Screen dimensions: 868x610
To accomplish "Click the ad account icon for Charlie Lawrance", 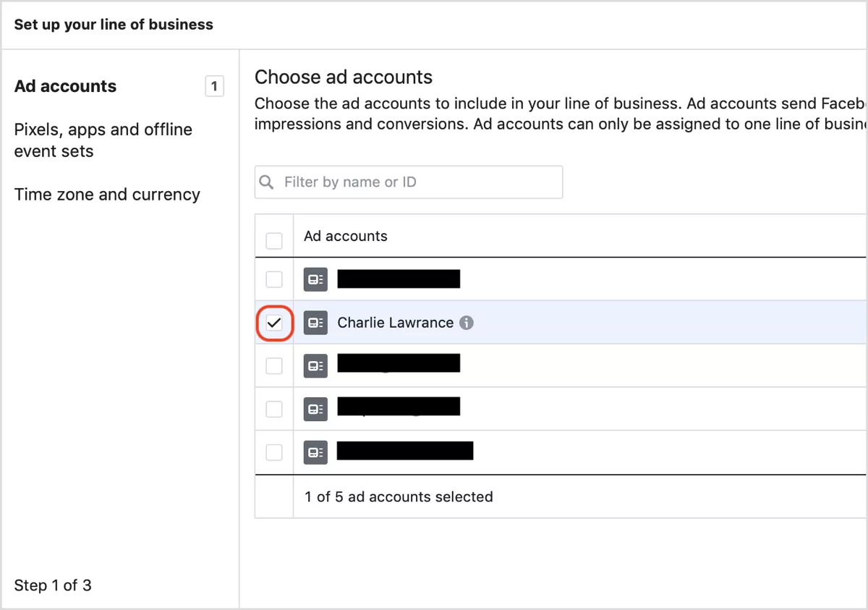I will (315, 323).
